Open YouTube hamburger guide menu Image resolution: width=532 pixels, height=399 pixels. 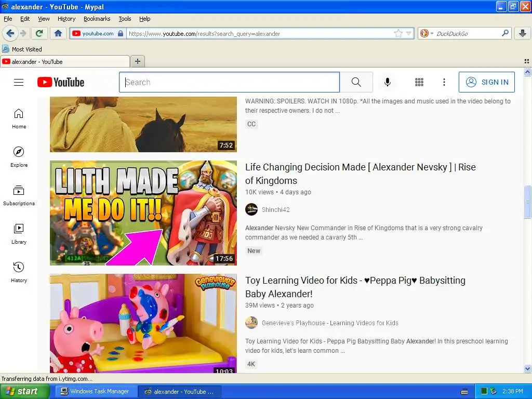click(x=19, y=82)
